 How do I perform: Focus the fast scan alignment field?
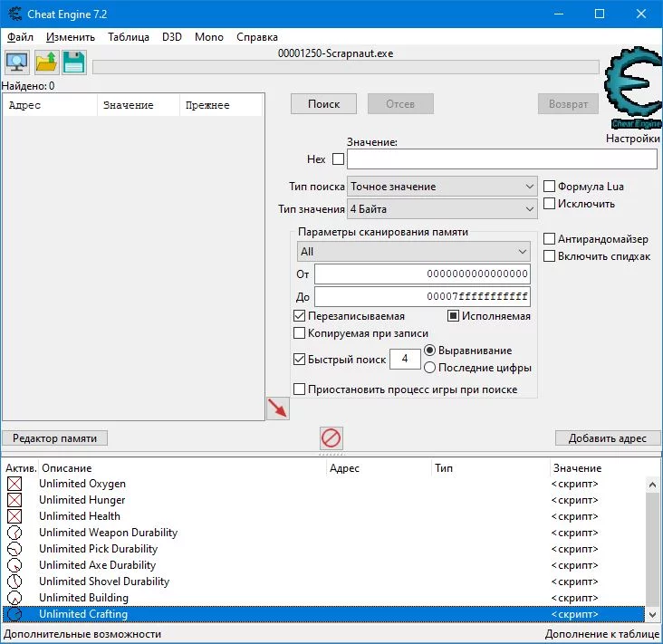click(x=405, y=359)
